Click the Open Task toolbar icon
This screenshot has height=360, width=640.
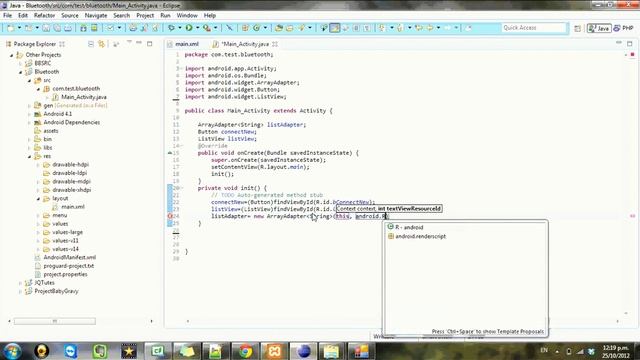coord(289,28)
